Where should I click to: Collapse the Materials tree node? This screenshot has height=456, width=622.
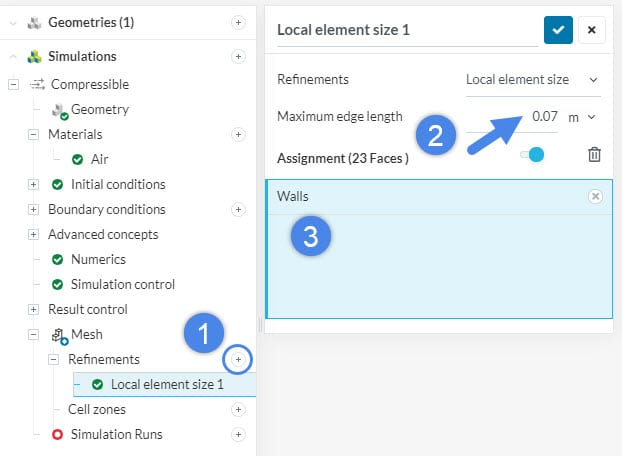[x=33, y=135]
